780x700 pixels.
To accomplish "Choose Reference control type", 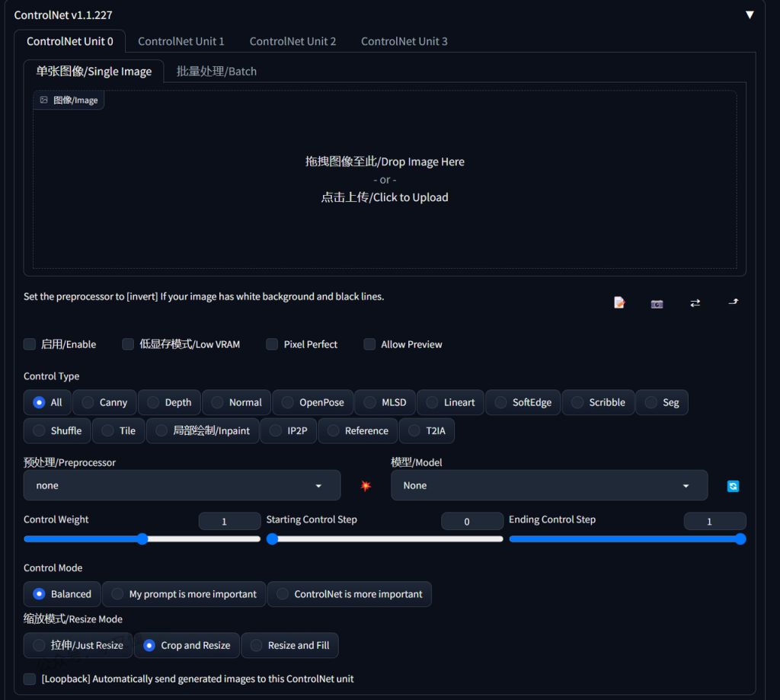I will (358, 431).
